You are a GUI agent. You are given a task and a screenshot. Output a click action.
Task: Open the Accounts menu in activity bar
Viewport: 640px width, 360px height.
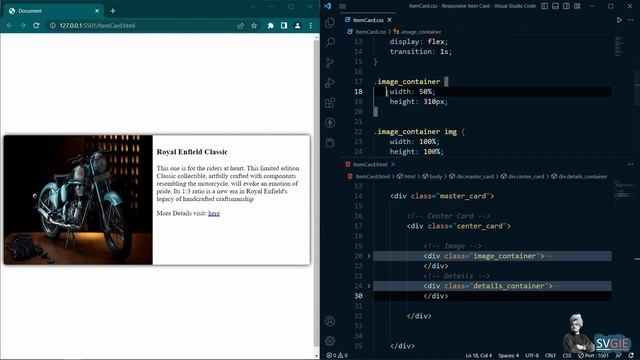330,321
